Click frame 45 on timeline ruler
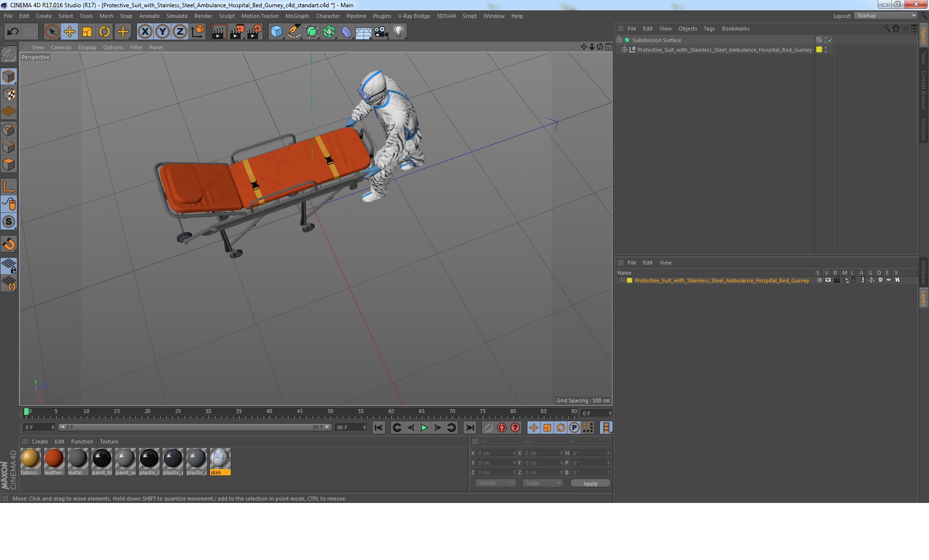929x560 pixels. [300, 412]
